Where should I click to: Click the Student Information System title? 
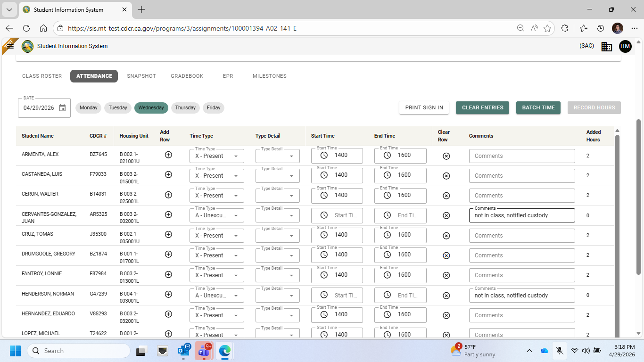tap(72, 46)
